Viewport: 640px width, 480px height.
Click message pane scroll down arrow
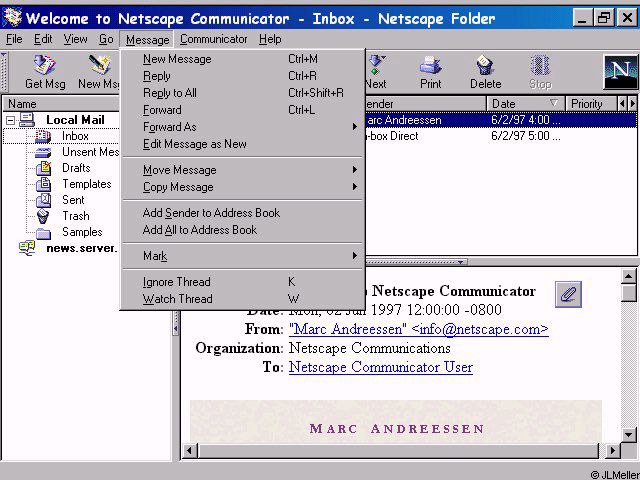[x=629, y=435]
